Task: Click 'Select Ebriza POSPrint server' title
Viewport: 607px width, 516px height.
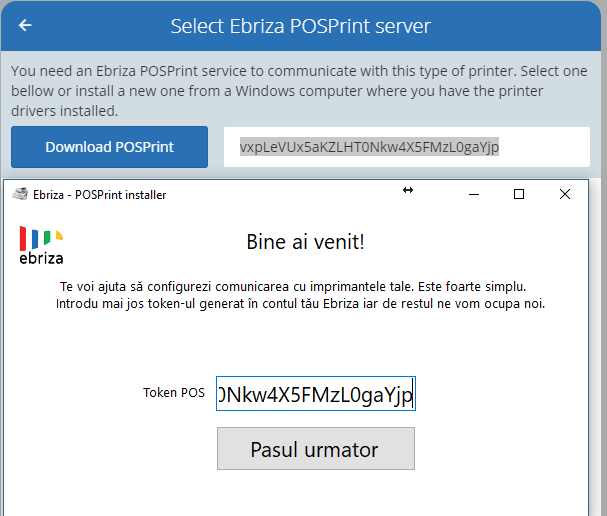Action: [301, 26]
